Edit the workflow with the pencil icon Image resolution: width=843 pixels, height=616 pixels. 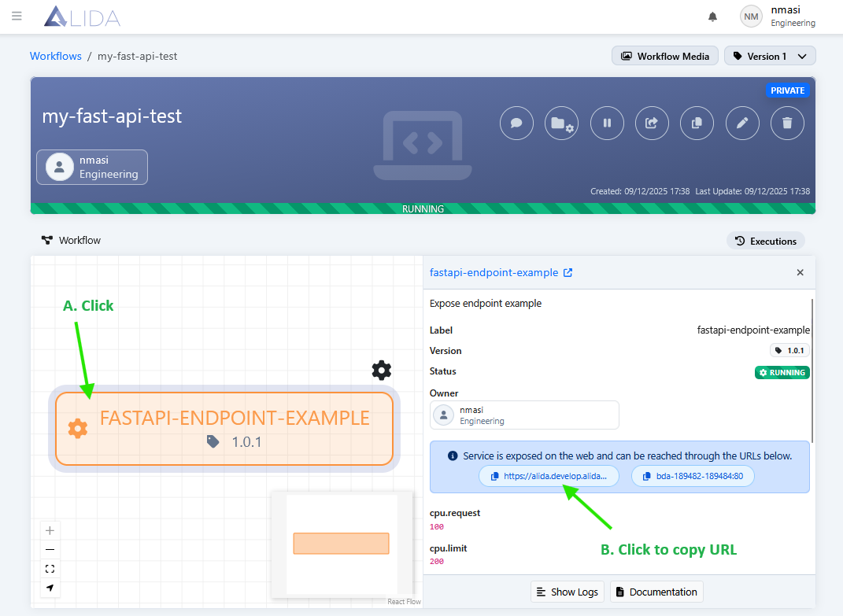coord(742,123)
